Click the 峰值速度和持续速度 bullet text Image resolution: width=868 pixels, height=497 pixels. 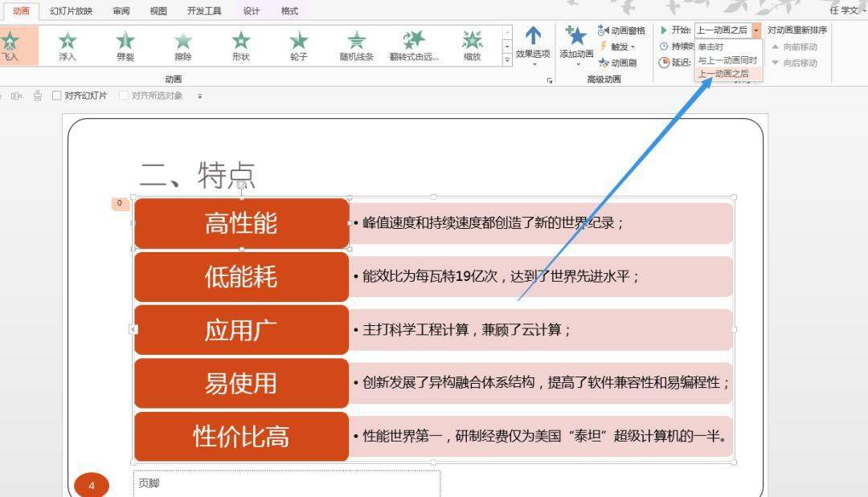[x=493, y=223]
